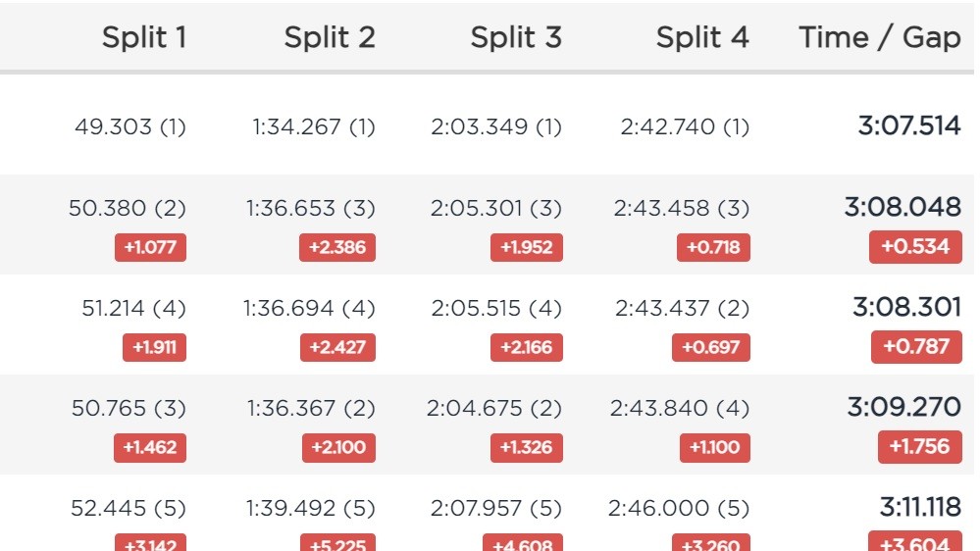Image resolution: width=980 pixels, height=551 pixels.
Task: Click the +0.534 red gap badge
Action: [x=915, y=246]
